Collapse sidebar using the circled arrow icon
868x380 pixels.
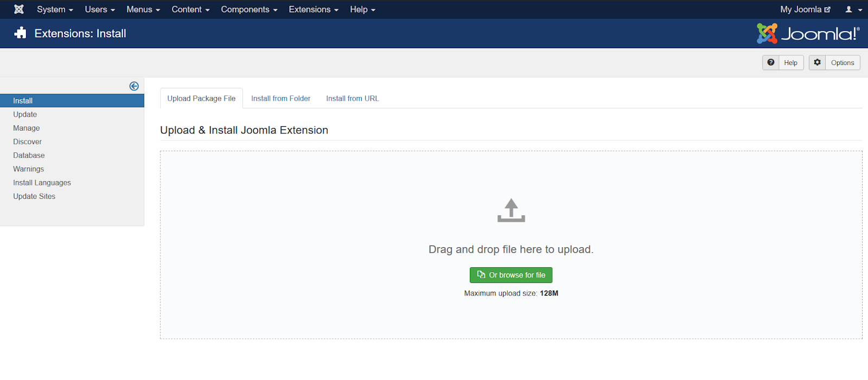click(x=134, y=86)
